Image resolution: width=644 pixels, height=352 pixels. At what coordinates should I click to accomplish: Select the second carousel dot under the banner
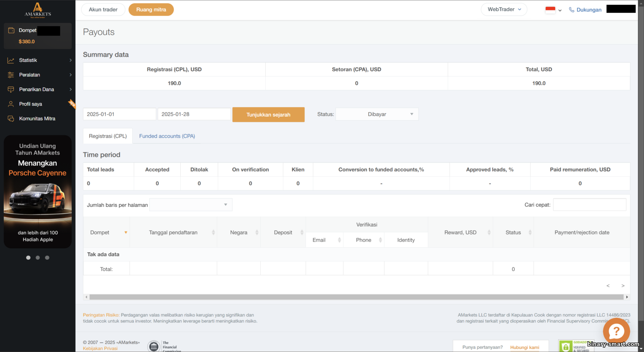[38, 258]
